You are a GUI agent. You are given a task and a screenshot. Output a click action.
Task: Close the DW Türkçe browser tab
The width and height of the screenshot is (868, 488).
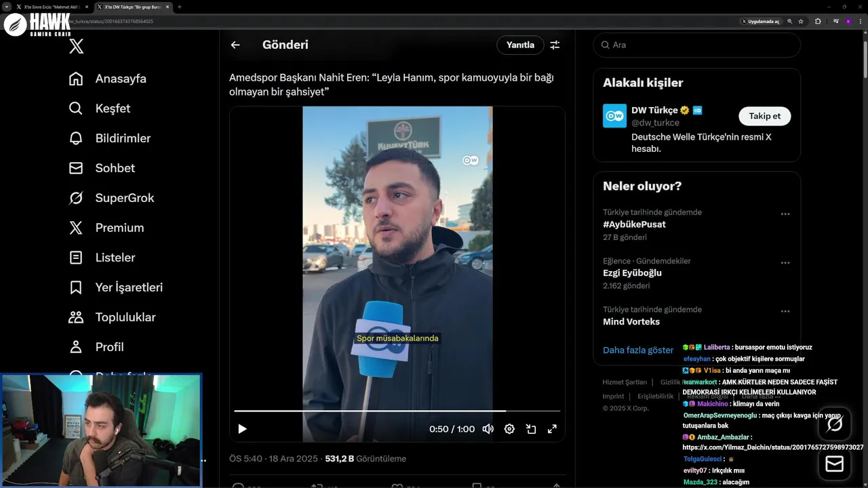click(x=167, y=7)
